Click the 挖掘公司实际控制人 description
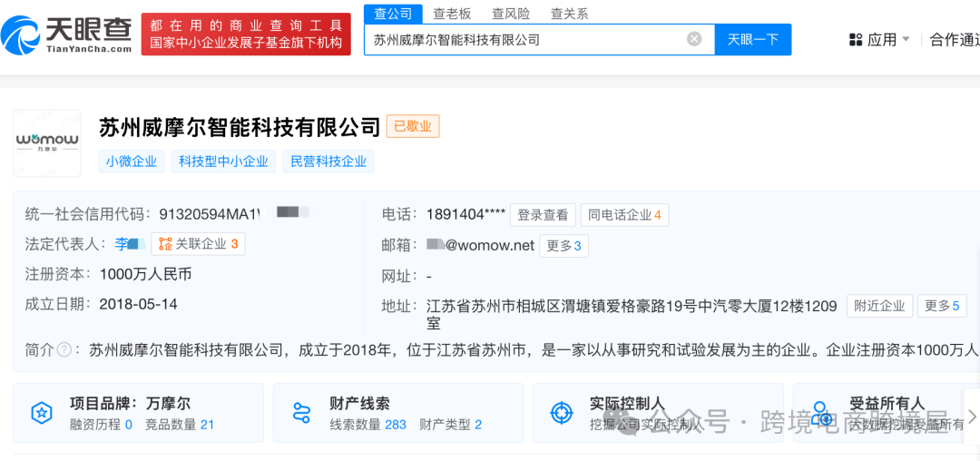 point(646,425)
